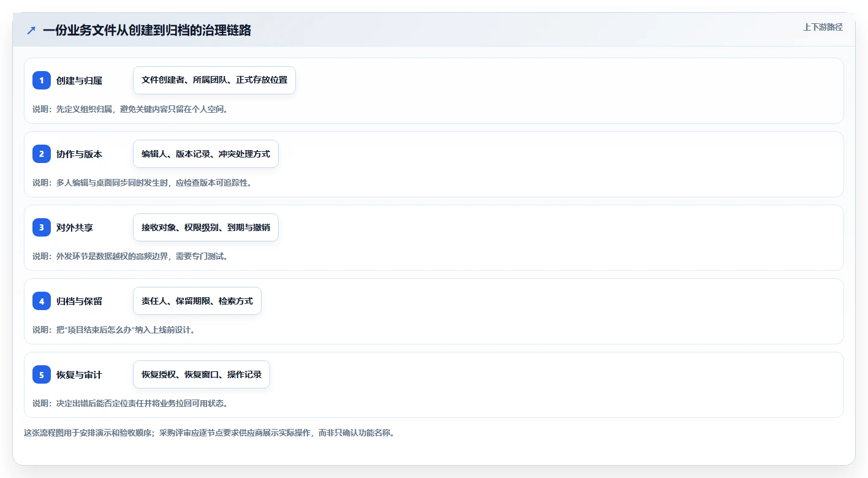Click the step 4 number badge
The image size is (868, 478).
(42, 301)
